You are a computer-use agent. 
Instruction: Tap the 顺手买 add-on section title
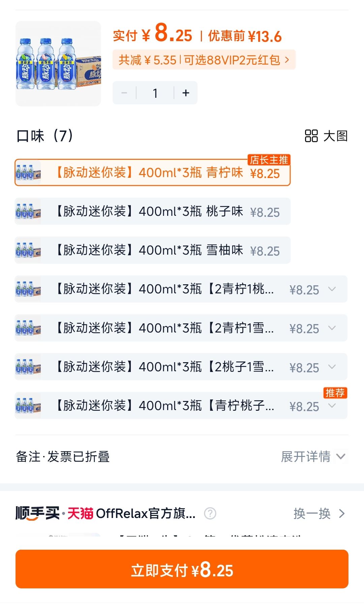tap(37, 513)
